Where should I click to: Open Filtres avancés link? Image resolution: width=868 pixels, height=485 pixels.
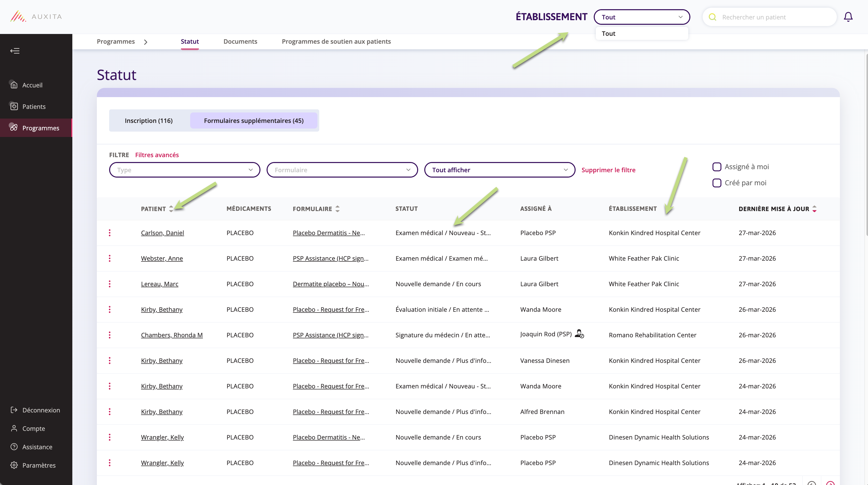[x=157, y=155]
